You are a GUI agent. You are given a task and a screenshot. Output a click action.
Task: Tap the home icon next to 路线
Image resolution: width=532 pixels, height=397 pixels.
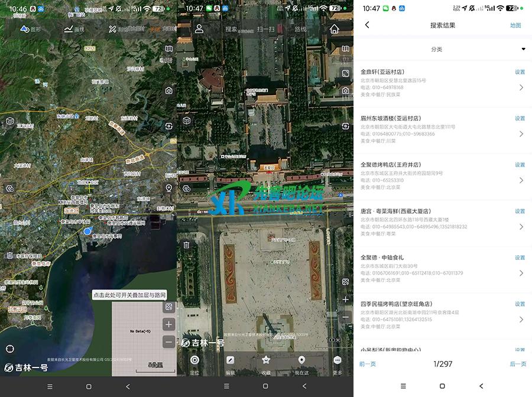335,29
